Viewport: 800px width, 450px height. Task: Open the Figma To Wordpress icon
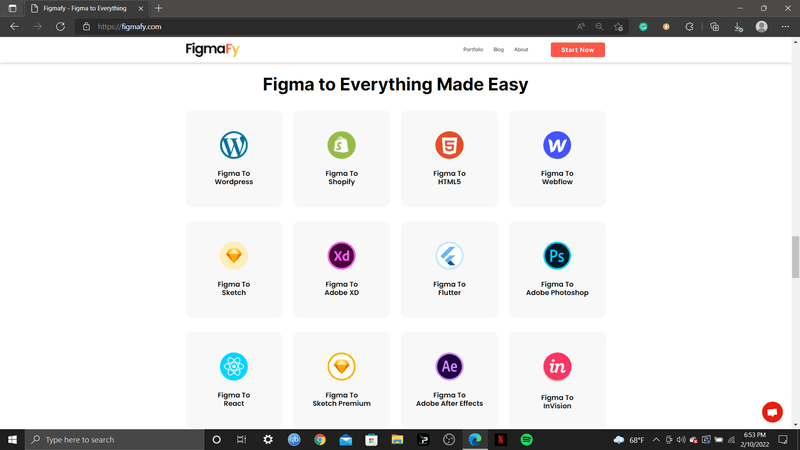pyautogui.click(x=234, y=145)
